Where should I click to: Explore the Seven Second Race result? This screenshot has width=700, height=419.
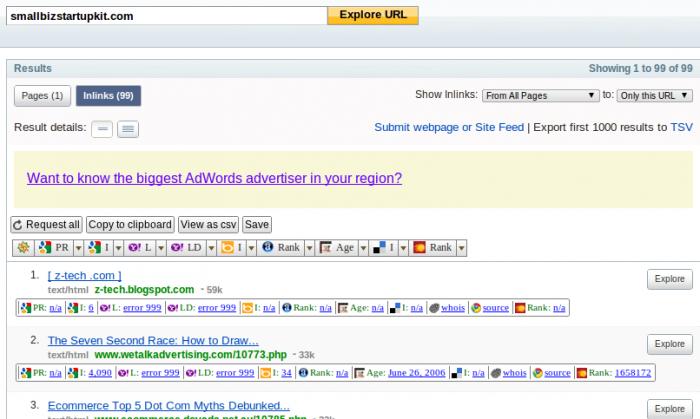(x=670, y=344)
